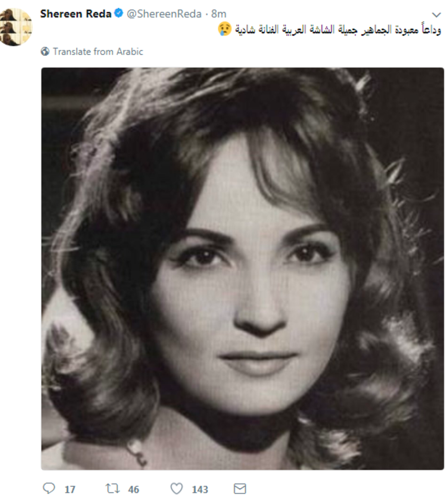Image resolution: width=448 pixels, height=501 pixels.
Task: Click the blue verified badge
Action: 119,13
